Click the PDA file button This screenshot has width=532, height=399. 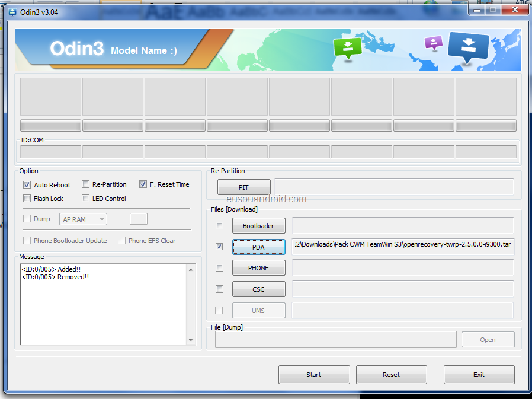click(258, 247)
